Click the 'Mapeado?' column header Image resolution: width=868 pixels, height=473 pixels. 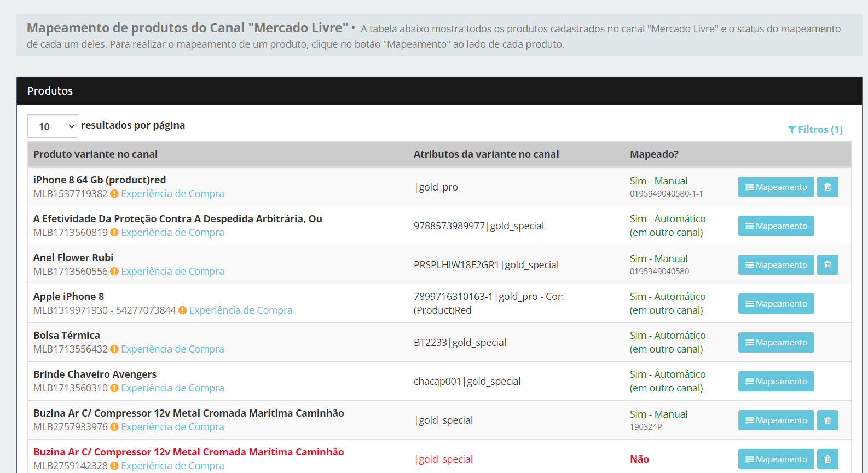pos(654,154)
